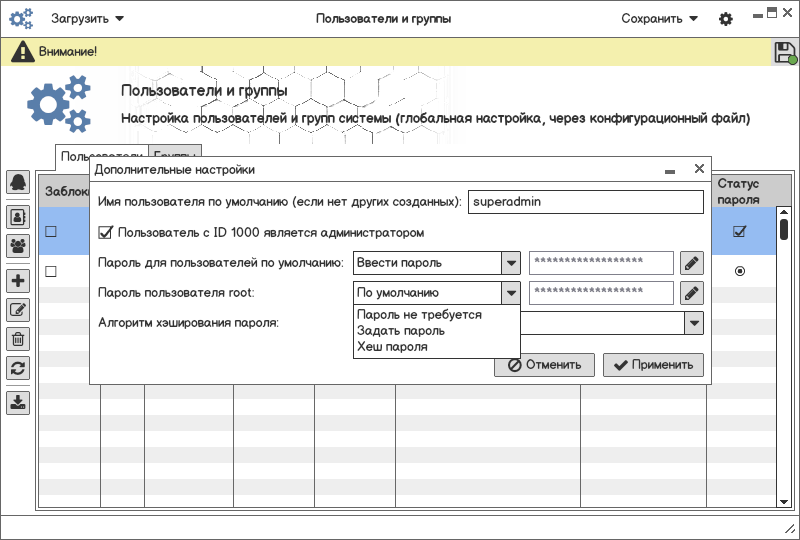
Task: Open the settings gear in title bar
Action: tap(726, 19)
